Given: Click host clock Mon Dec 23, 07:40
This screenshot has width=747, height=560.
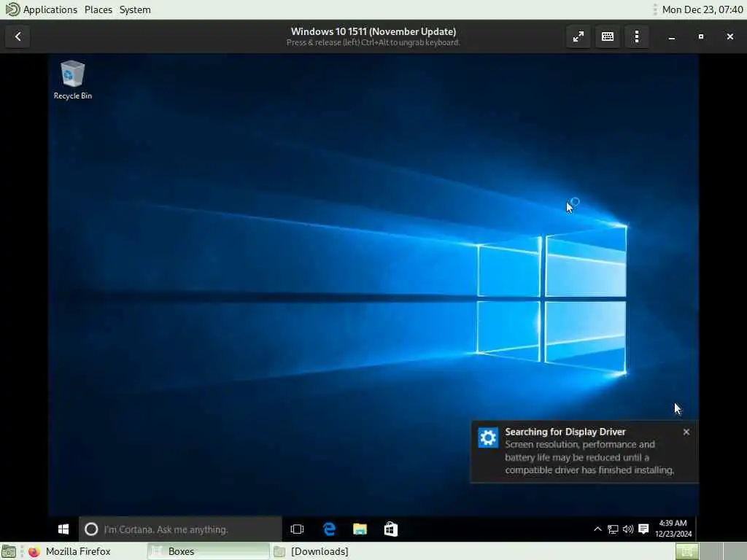Looking at the screenshot, I should [703, 9].
